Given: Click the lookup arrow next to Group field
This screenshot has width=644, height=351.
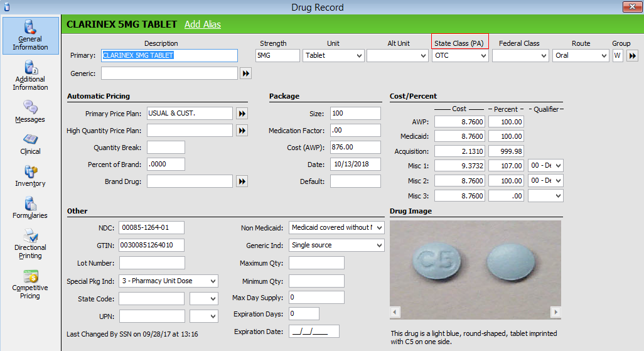Looking at the screenshot, I should click(633, 55).
